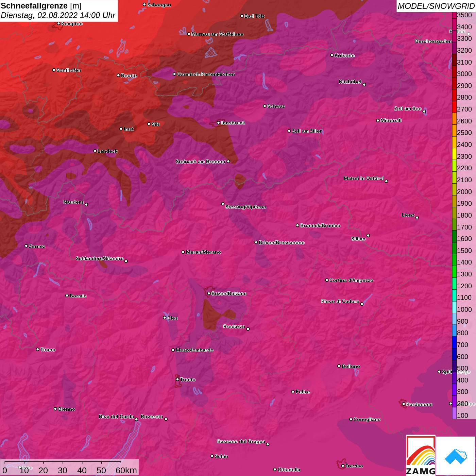Click the date Dienstag, 02.08.2022 14:00 Uhr
This screenshot has width=476, height=476.
coord(58,15)
